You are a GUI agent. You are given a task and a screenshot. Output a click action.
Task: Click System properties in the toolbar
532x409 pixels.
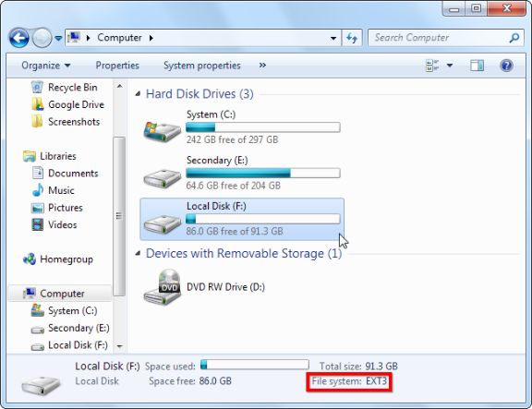(x=202, y=66)
